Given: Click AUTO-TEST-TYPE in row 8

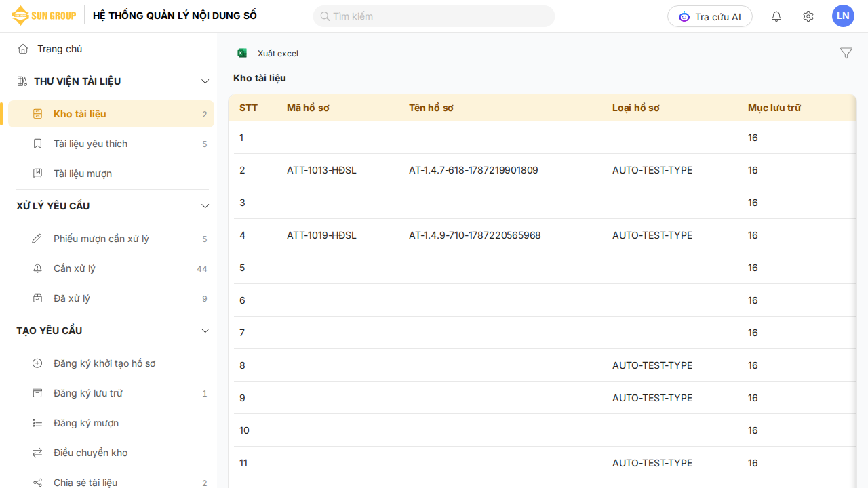Looking at the screenshot, I should (652, 365).
